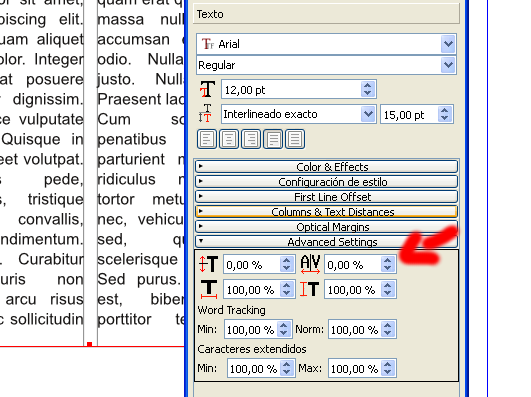The width and height of the screenshot is (531, 397).
Task: Apply forced justified alignment
Action: pos(295,139)
